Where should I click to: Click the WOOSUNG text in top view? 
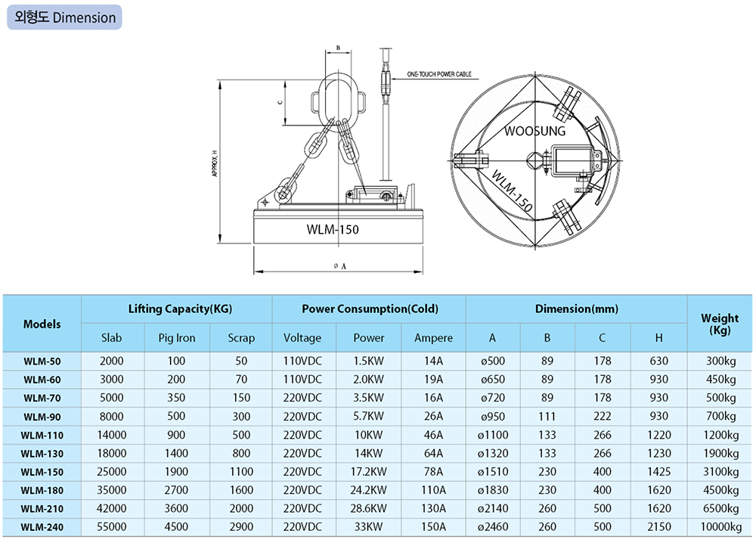(x=534, y=131)
